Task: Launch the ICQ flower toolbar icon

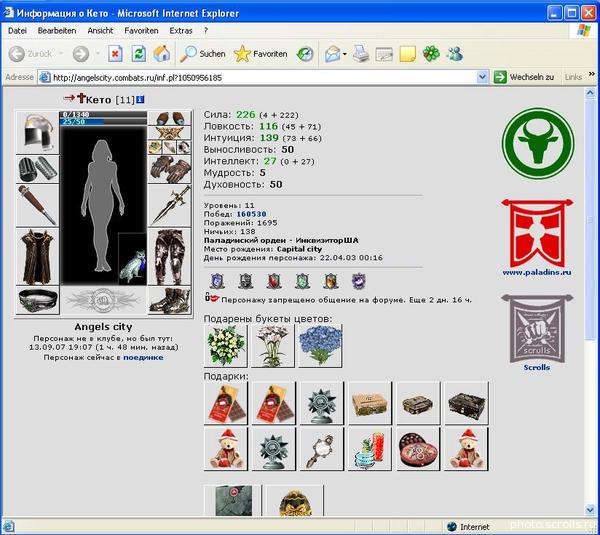Action: coord(431,54)
